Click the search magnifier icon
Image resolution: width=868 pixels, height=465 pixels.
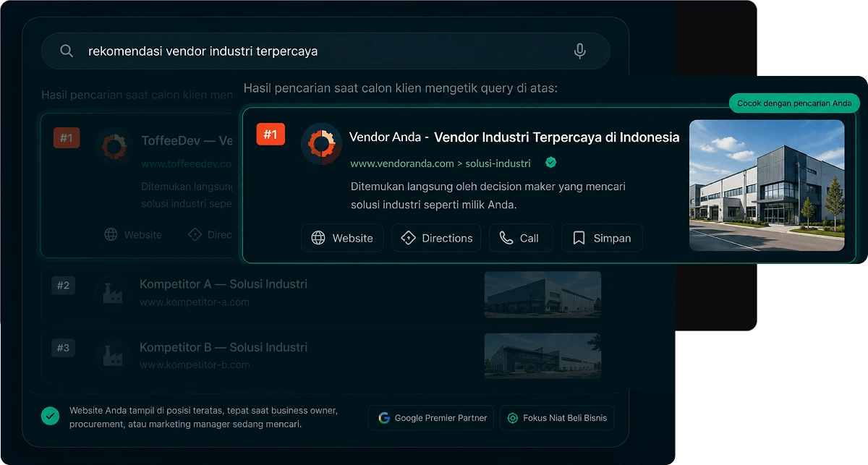tap(67, 51)
